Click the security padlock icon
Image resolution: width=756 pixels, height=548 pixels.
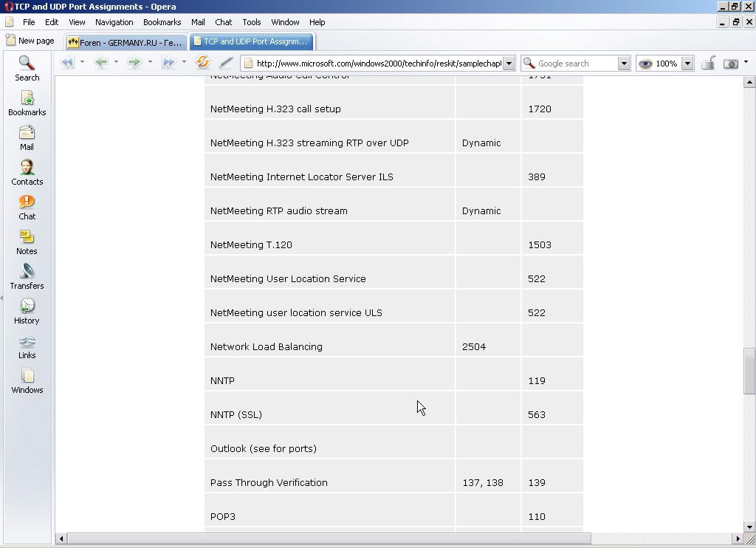(708, 64)
